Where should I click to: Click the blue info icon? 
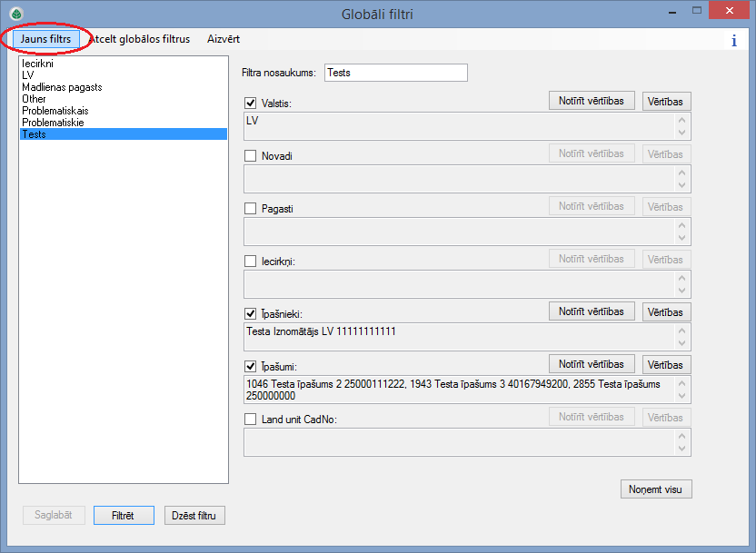point(733,41)
